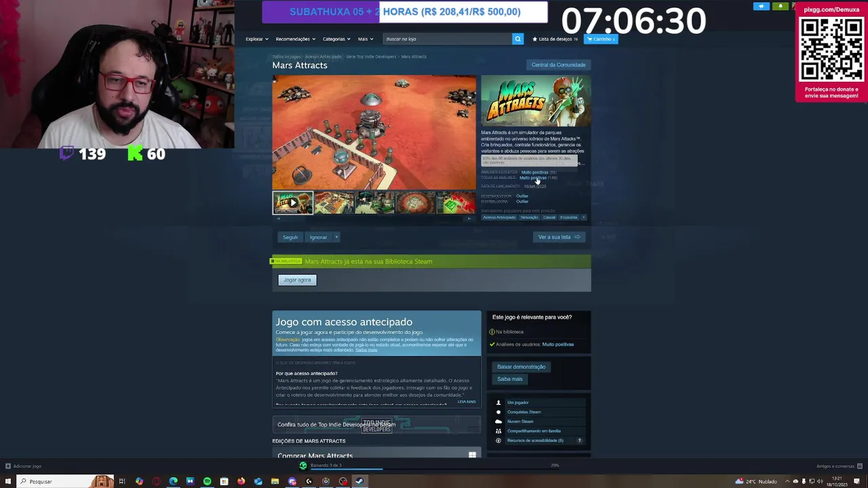Open the Um jogador category icon
The image size is (868, 488).
tap(498, 403)
